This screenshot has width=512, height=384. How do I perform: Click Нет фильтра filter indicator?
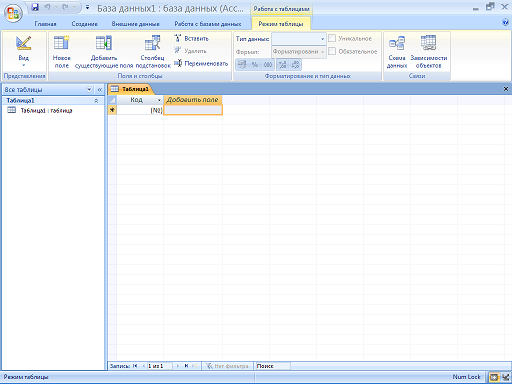click(x=227, y=366)
